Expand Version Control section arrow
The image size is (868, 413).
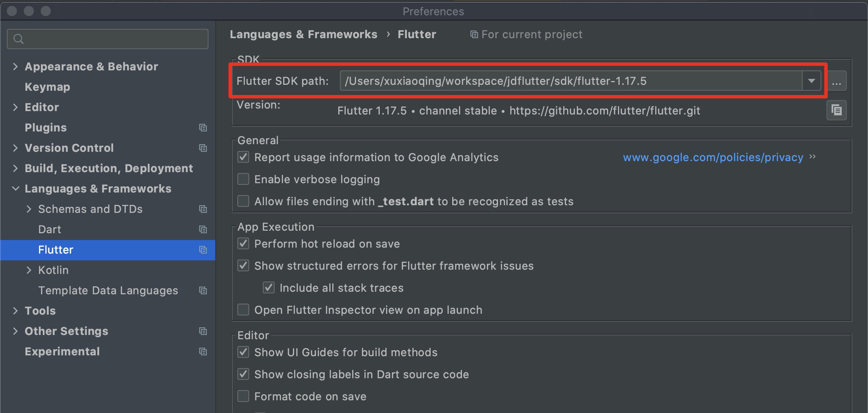[x=15, y=148]
